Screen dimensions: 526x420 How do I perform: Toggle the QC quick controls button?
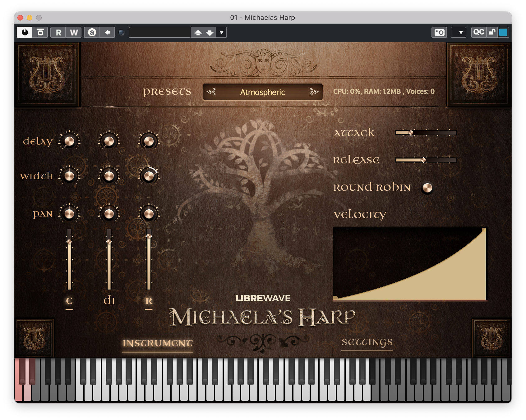coord(479,32)
